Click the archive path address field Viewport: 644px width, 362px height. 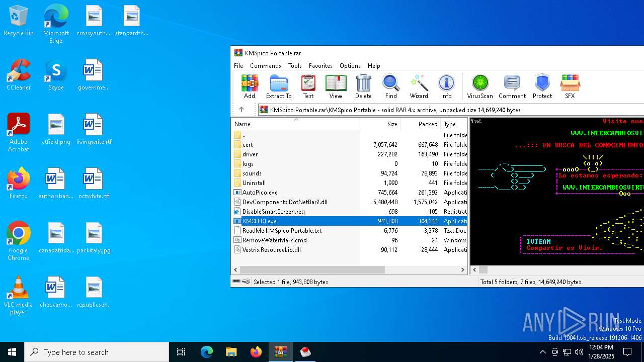point(451,110)
